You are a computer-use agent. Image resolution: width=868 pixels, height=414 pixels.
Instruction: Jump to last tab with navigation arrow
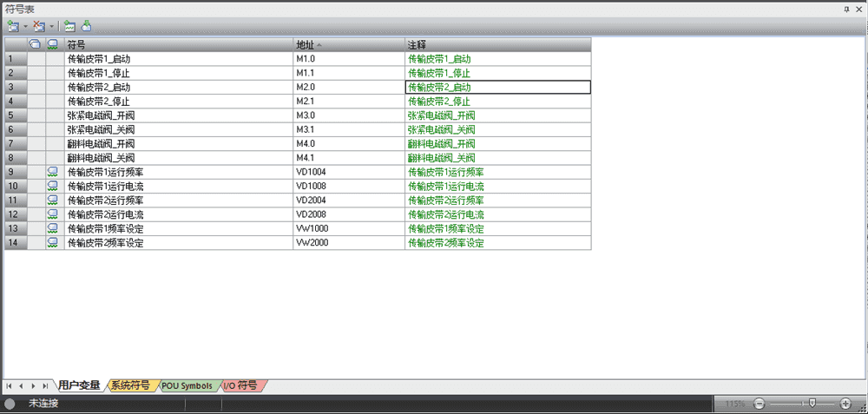coord(45,385)
